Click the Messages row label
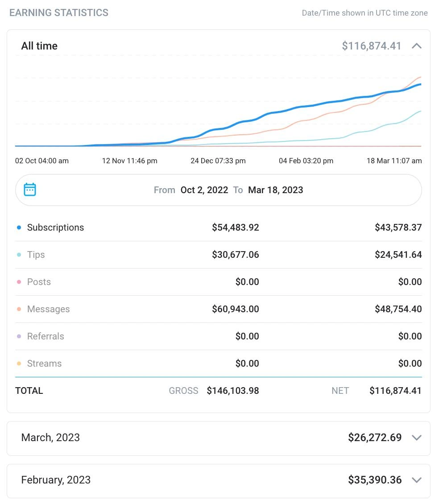Screen dimensions: 439x504 click(x=48, y=309)
